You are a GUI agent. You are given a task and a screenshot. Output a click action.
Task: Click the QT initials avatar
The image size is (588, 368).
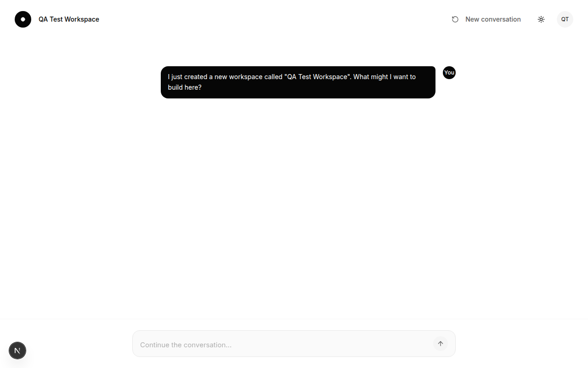[x=565, y=19]
